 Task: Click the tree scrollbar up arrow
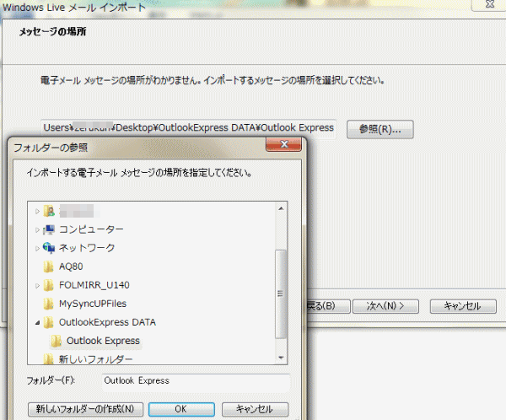(x=281, y=208)
